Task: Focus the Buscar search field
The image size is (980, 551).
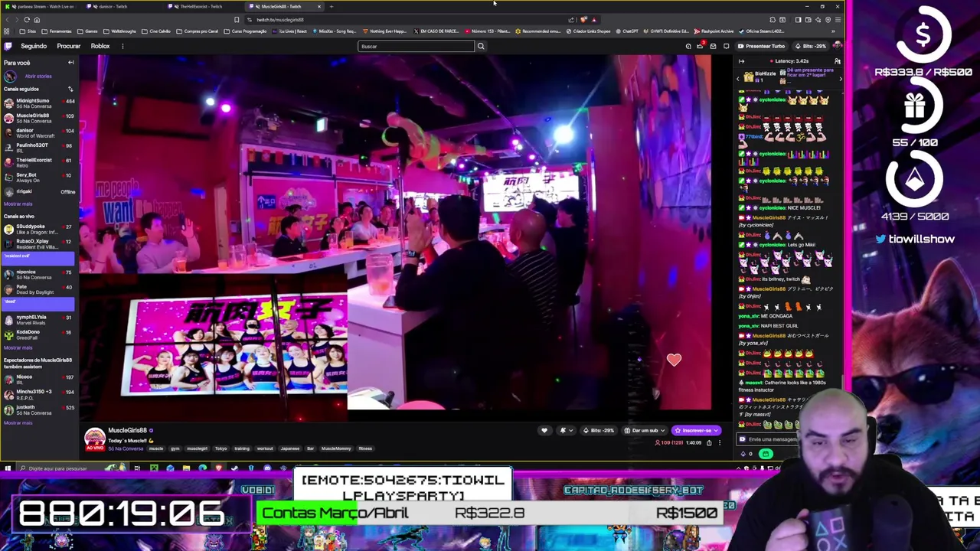Action: (x=416, y=46)
